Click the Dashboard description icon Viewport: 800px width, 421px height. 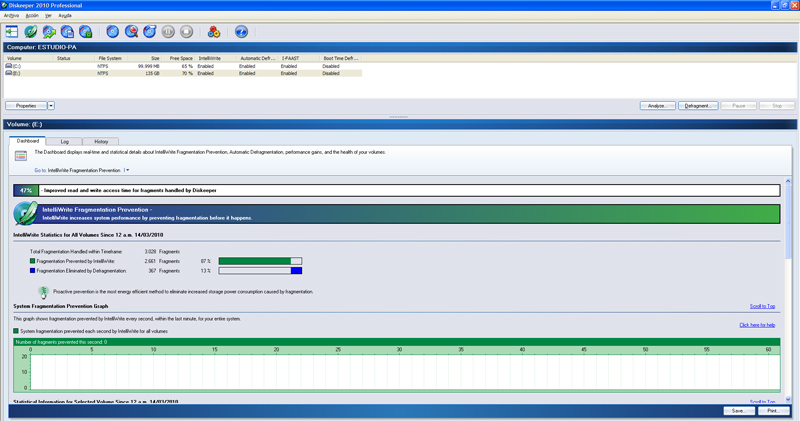(21, 156)
